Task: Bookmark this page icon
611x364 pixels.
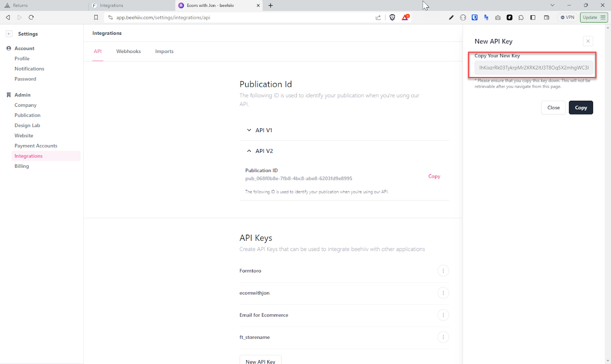Action: pyautogui.click(x=96, y=18)
